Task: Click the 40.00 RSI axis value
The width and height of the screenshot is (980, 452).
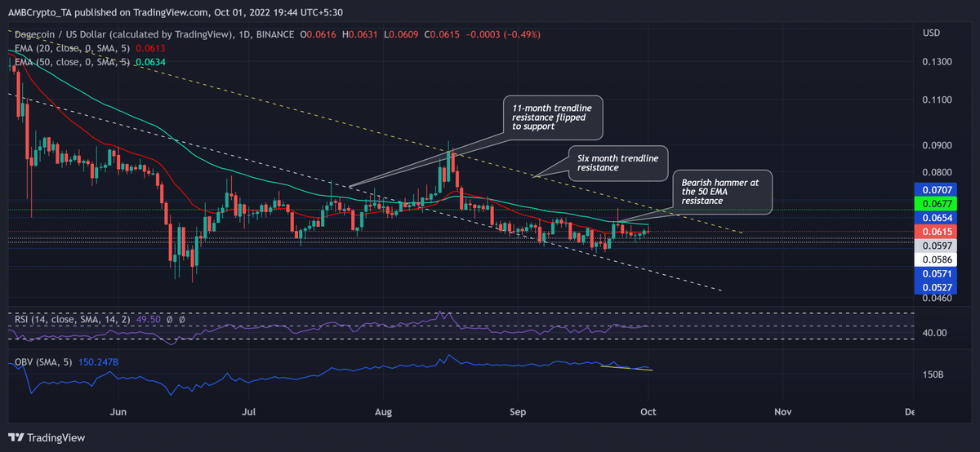Action: 934,333
